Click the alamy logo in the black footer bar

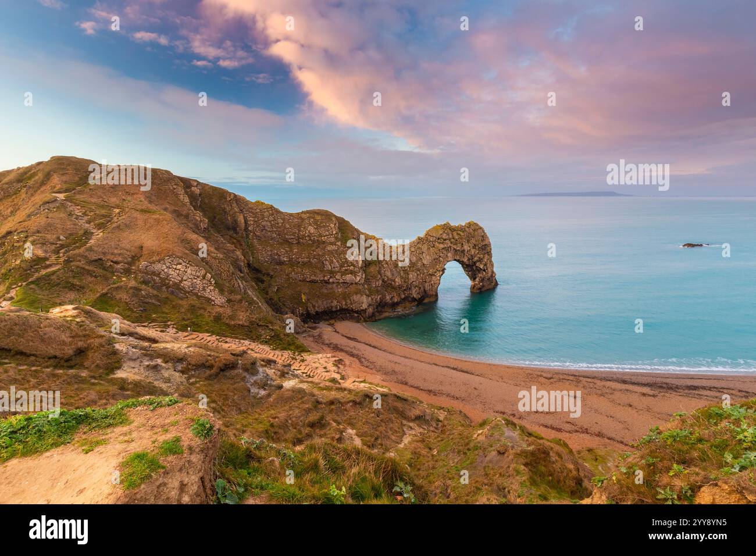pos(59,529)
